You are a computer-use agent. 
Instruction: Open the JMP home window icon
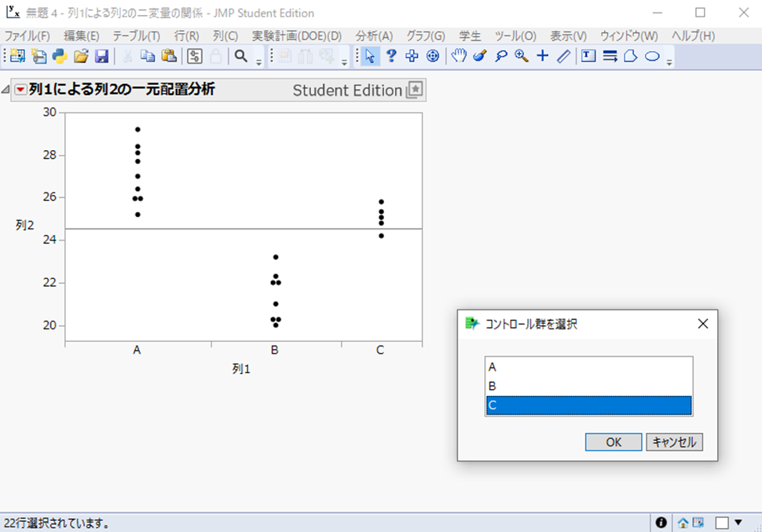point(683,523)
